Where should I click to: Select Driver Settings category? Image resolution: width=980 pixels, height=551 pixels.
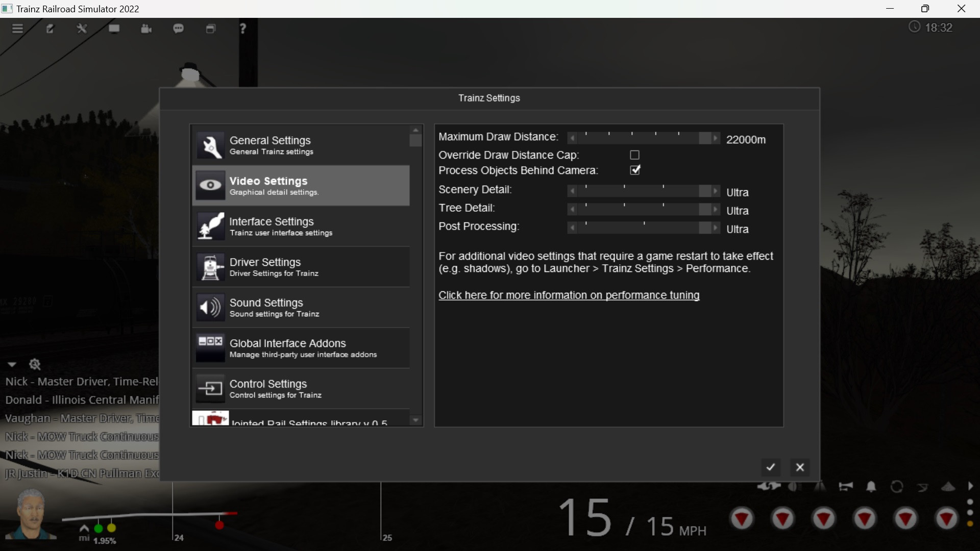[301, 267]
